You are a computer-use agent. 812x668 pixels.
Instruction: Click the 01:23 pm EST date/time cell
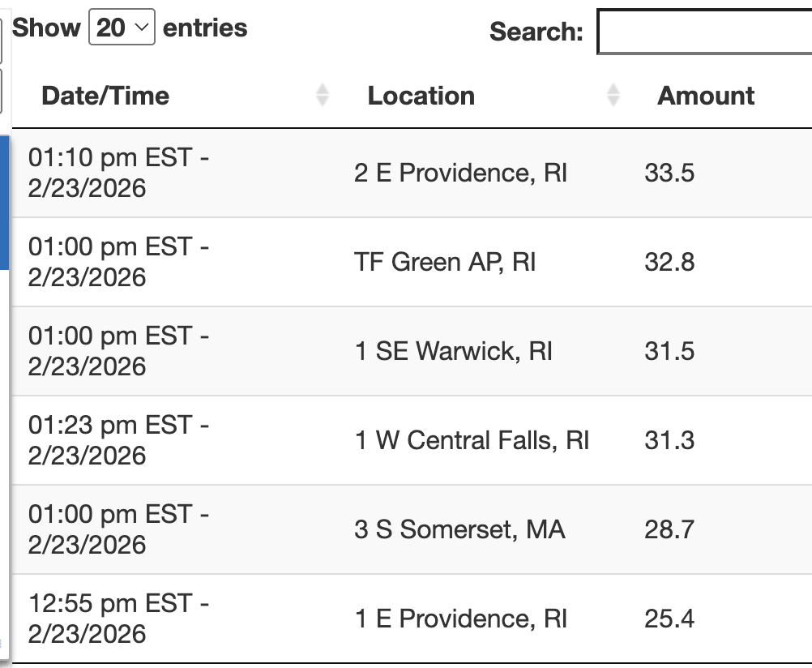(x=118, y=440)
